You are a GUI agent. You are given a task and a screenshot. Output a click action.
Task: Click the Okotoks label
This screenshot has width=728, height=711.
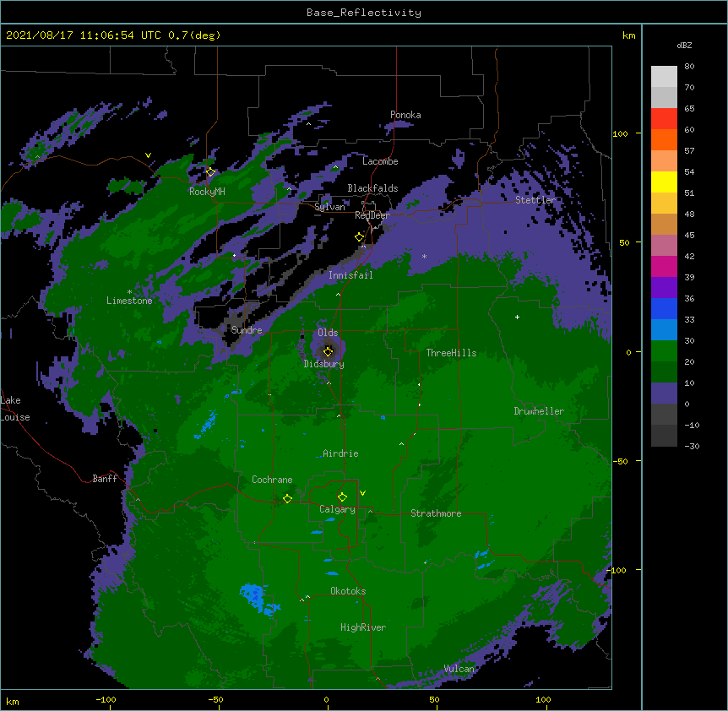[348, 591]
